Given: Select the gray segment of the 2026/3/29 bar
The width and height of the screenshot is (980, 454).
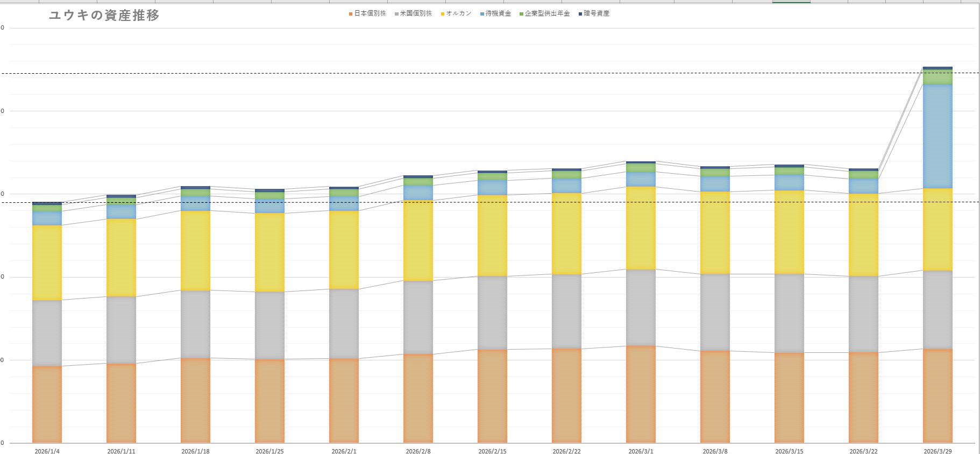Looking at the screenshot, I should [x=938, y=310].
